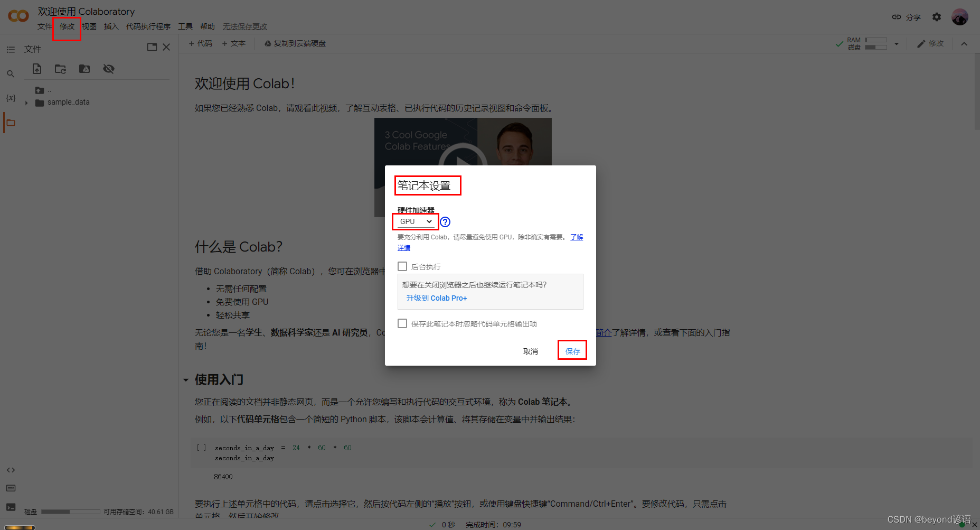
Task: Open file panel in new window
Action: 152,47
